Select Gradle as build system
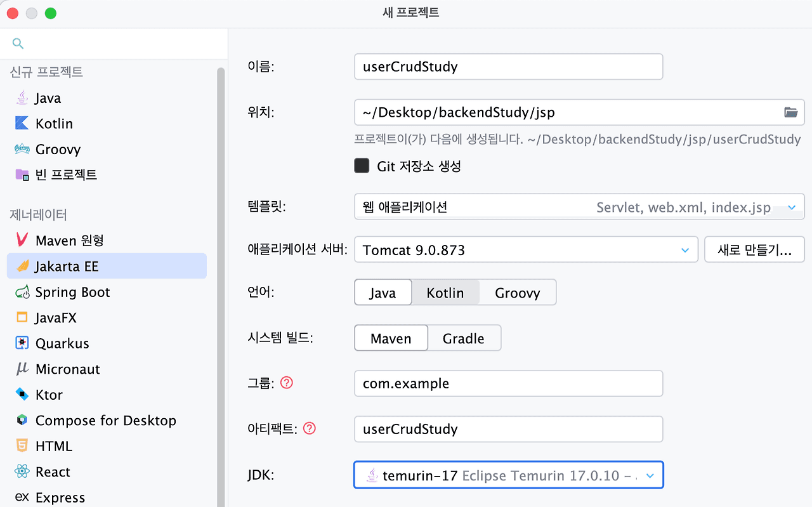The width and height of the screenshot is (812, 507). 464,338
